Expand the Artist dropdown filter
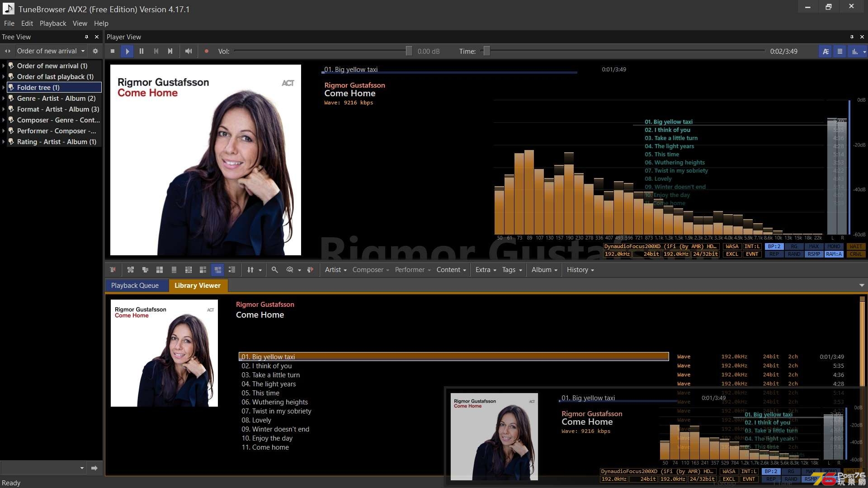 335,269
